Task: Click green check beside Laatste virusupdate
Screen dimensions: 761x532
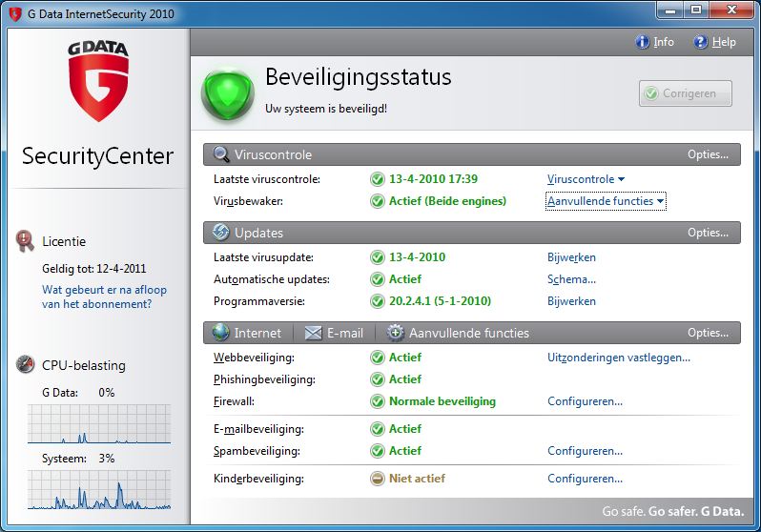Action: tap(377, 257)
